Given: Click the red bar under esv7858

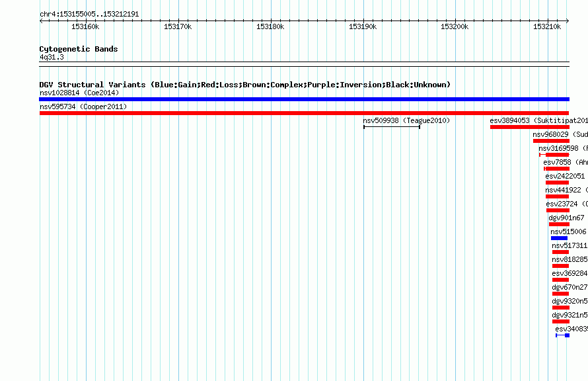Looking at the screenshot, I should (557, 169).
